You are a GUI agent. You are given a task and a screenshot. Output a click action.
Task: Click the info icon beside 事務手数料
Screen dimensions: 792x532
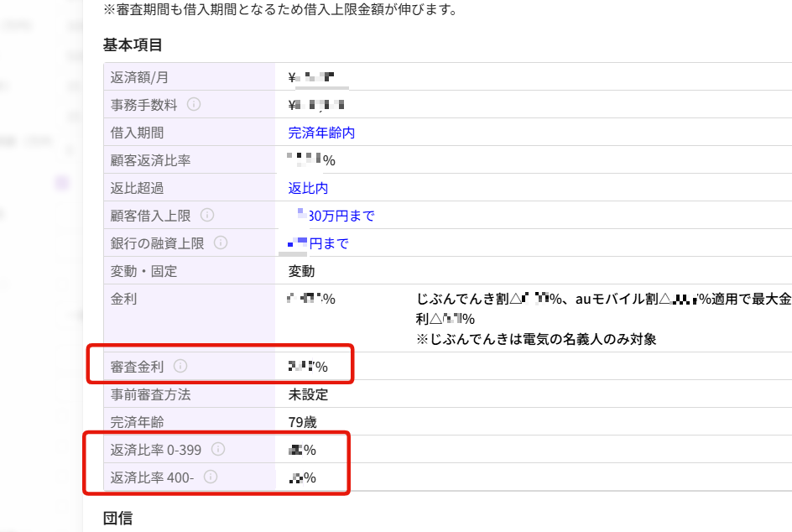pyautogui.click(x=194, y=105)
